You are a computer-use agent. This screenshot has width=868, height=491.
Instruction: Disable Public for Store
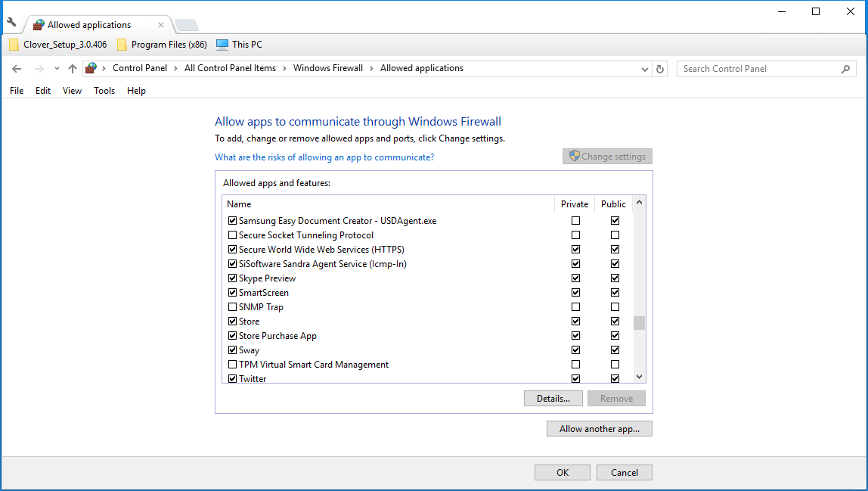pos(615,322)
